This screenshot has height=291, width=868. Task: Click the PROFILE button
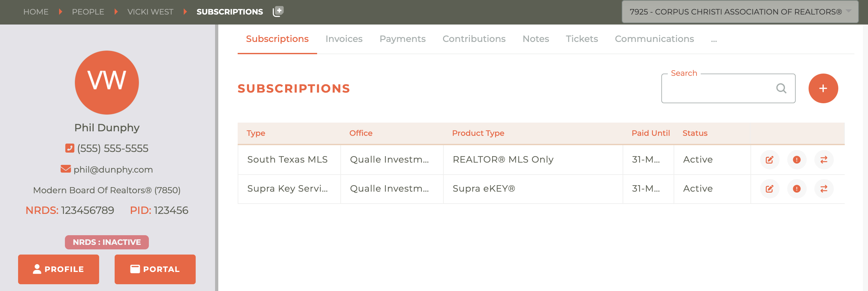pos(59,269)
